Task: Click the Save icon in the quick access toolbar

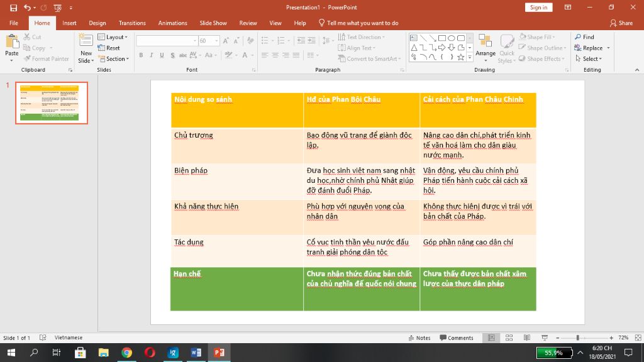Action: point(14,8)
